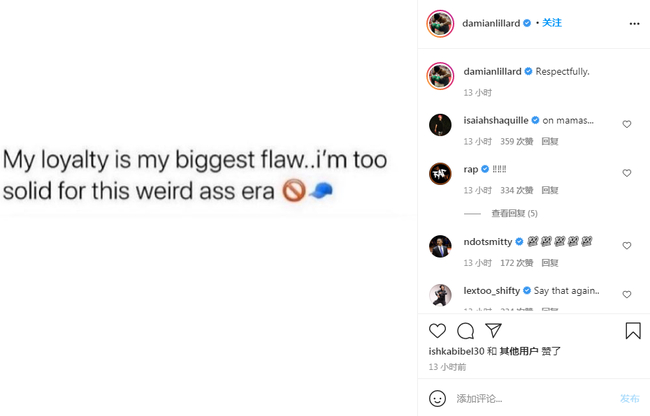Reply to ndotsmitty's comment
Viewport: 650px width, 416px height.
point(549,263)
